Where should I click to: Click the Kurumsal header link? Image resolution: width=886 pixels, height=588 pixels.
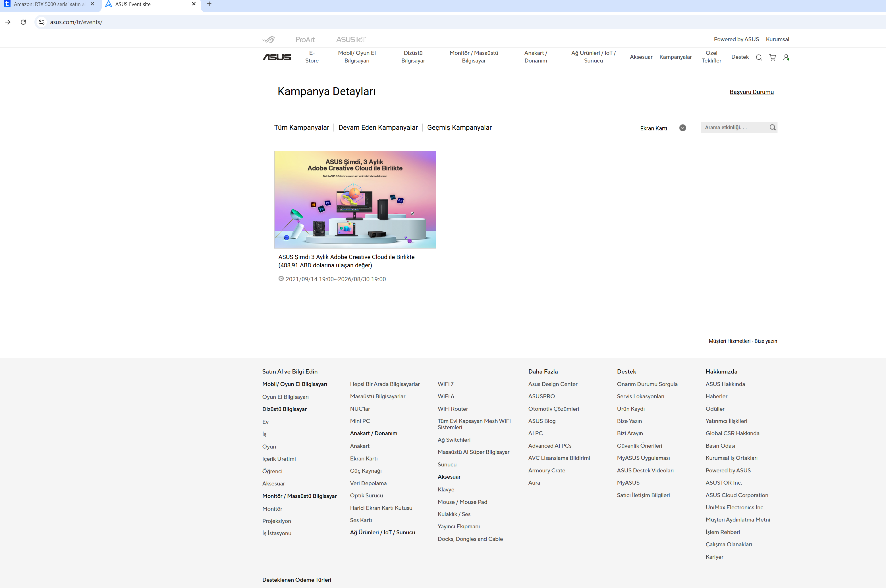[x=777, y=39]
